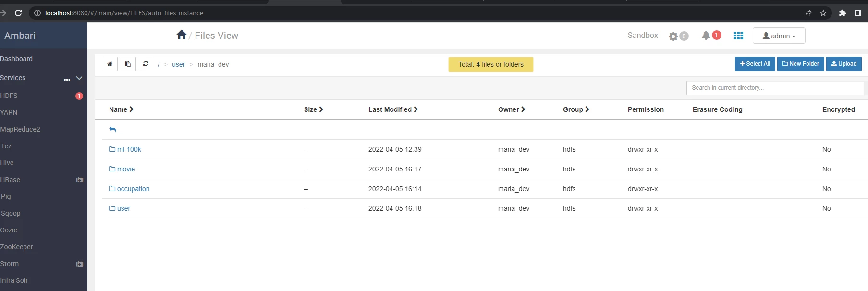Click the browser reload icon
Image resolution: width=868 pixels, height=291 pixels.
(x=18, y=13)
